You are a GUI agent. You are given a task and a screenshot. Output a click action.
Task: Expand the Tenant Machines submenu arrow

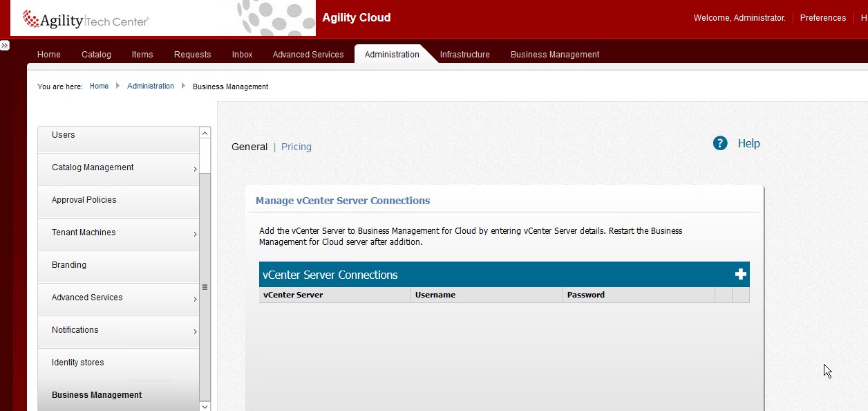tap(195, 234)
